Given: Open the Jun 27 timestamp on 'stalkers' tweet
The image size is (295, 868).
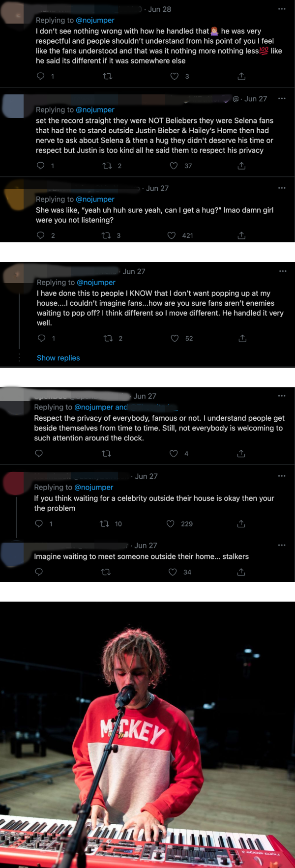Looking at the screenshot, I should [x=146, y=545].
